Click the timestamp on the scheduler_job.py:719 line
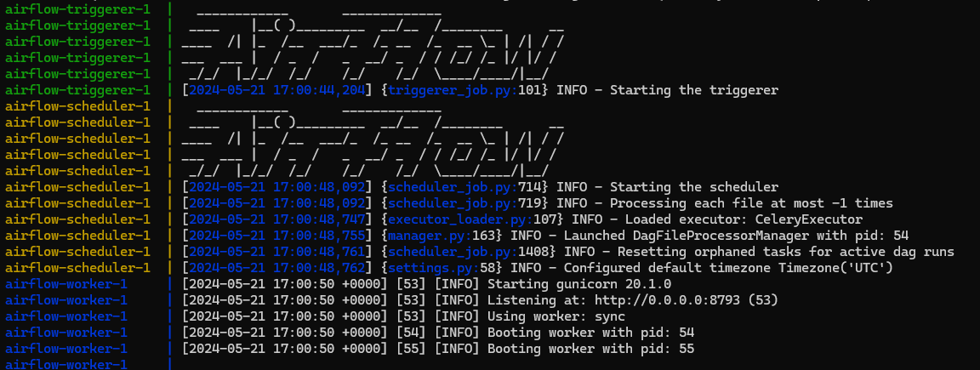This screenshot has height=370, width=980. pyautogui.click(x=276, y=203)
